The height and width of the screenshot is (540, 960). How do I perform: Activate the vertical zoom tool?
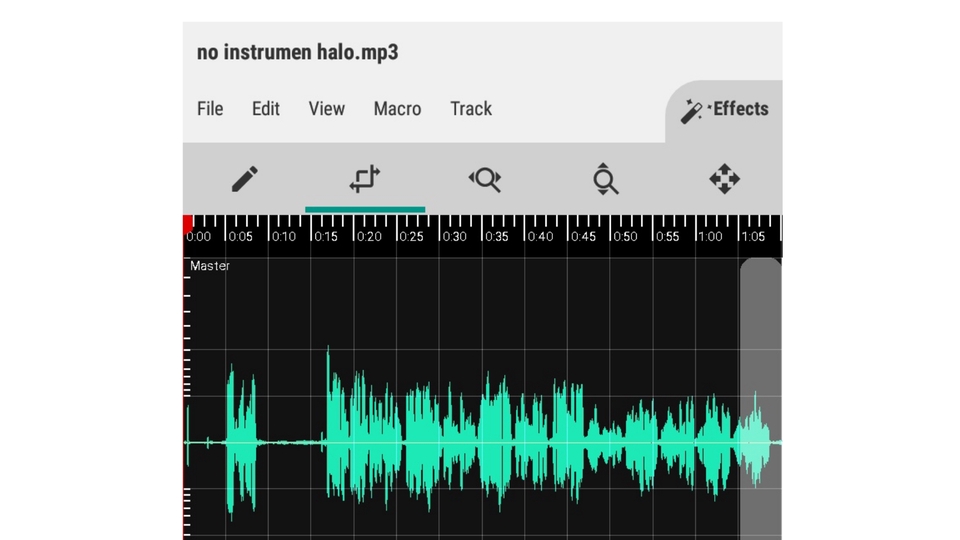click(605, 179)
